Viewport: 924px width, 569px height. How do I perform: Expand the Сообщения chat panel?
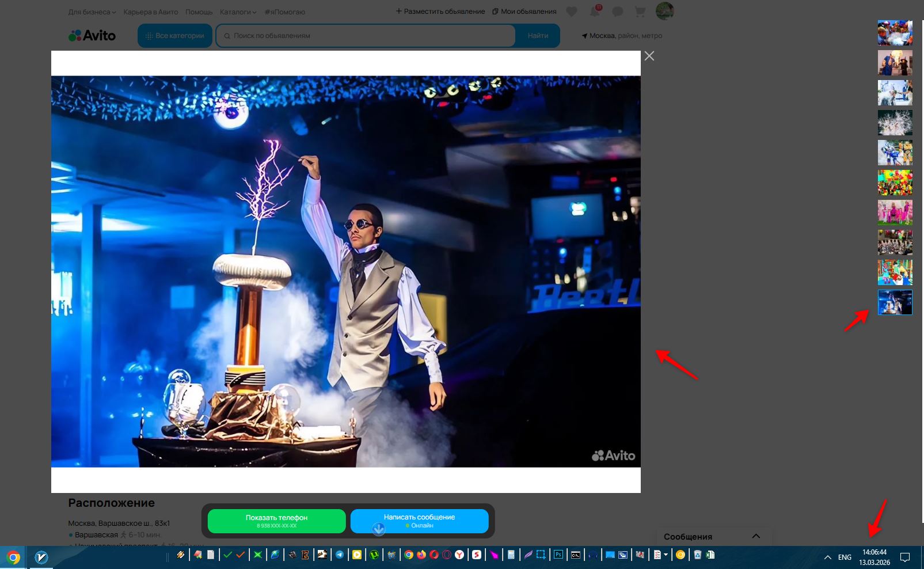[x=756, y=536]
